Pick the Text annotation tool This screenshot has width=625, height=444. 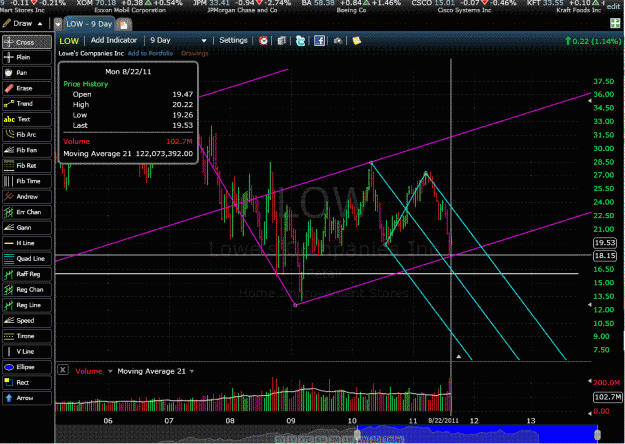tap(27, 119)
